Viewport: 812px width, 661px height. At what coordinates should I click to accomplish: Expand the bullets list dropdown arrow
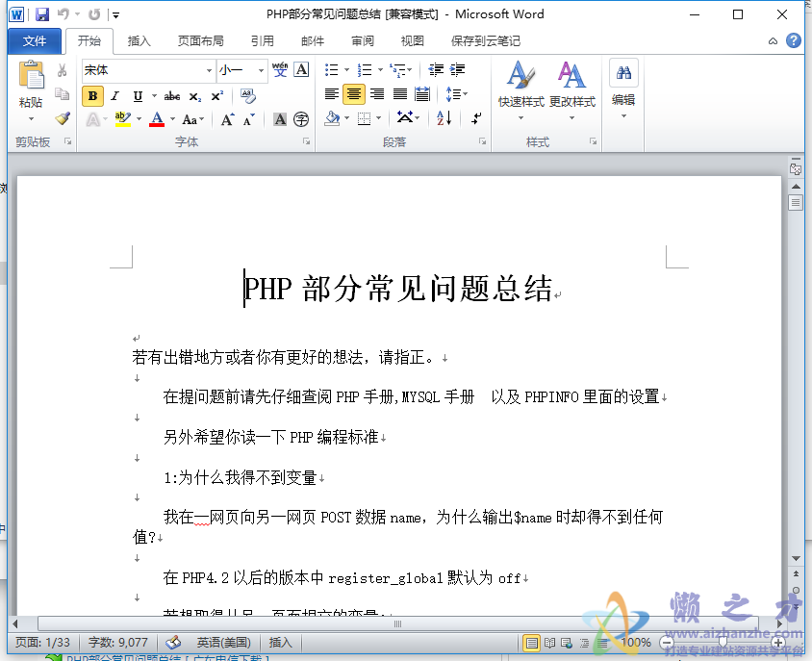(x=347, y=70)
